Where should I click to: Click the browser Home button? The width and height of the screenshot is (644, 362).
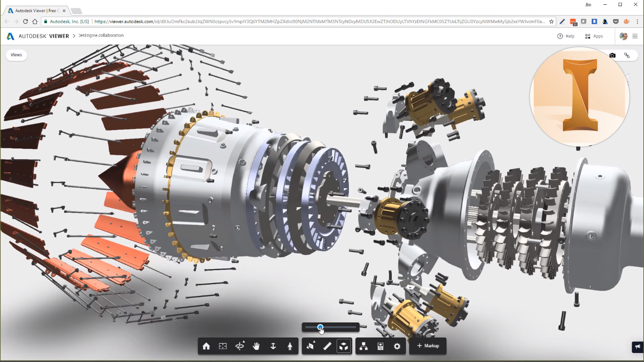click(35, 22)
